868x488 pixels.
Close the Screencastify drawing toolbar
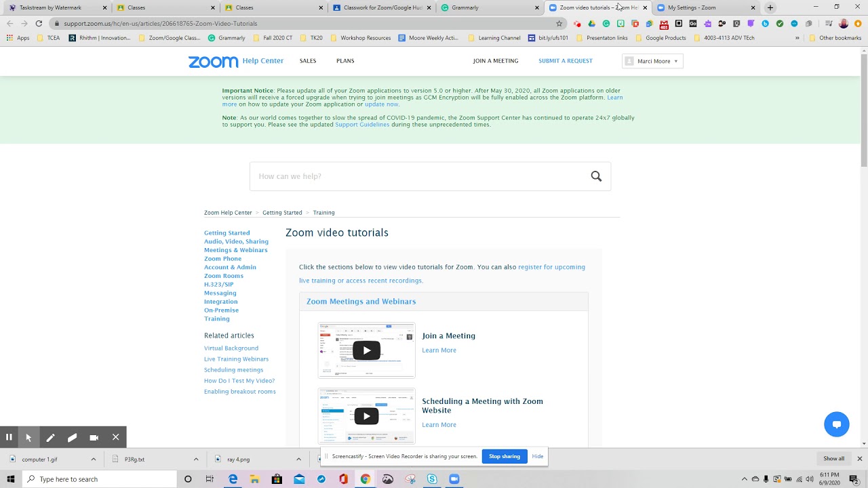(x=116, y=437)
